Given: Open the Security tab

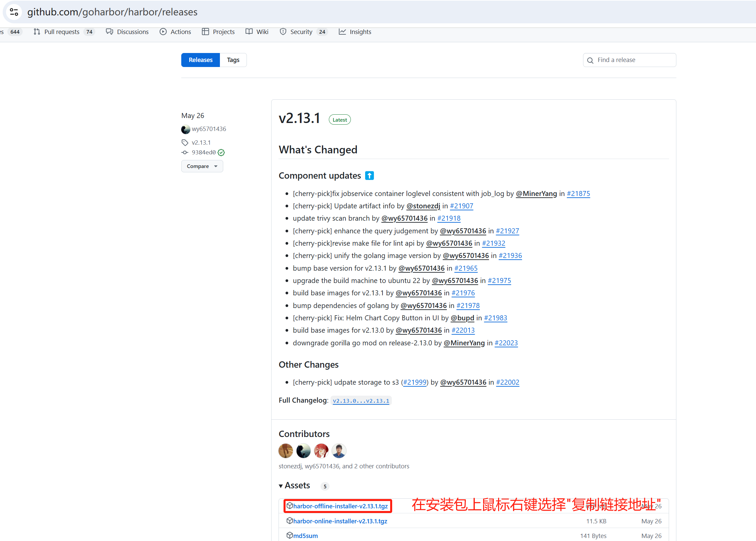Looking at the screenshot, I should coord(304,32).
